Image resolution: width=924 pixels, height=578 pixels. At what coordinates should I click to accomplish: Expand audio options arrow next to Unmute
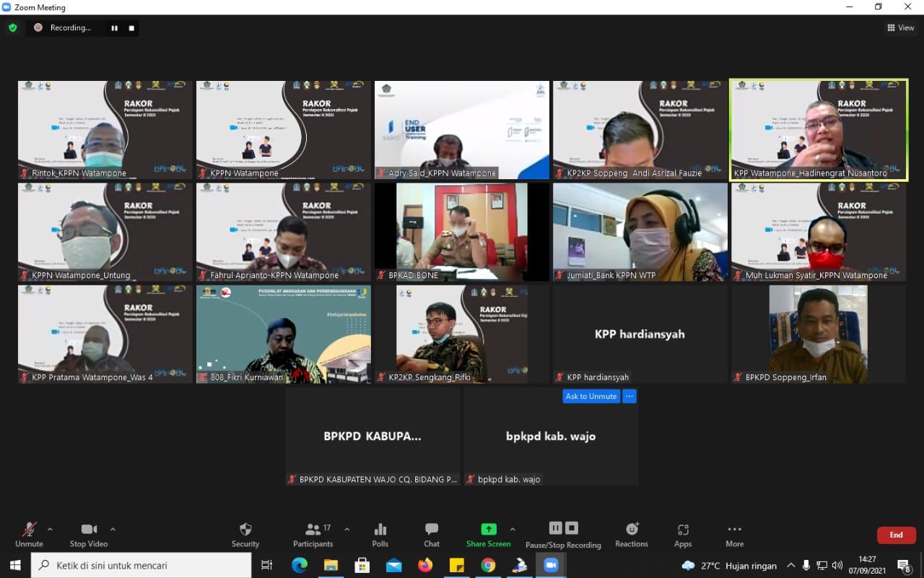point(50,529)
